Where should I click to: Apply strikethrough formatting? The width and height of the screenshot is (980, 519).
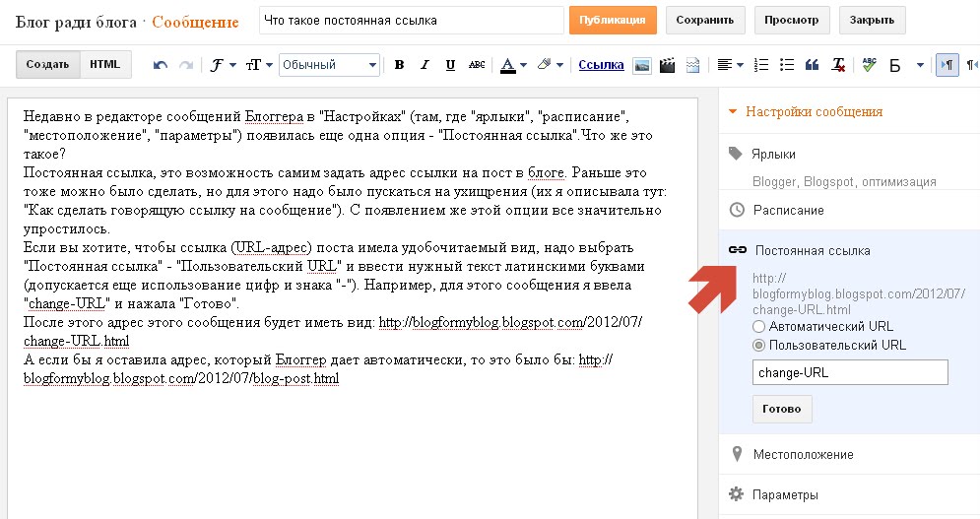tap(477, 66)
